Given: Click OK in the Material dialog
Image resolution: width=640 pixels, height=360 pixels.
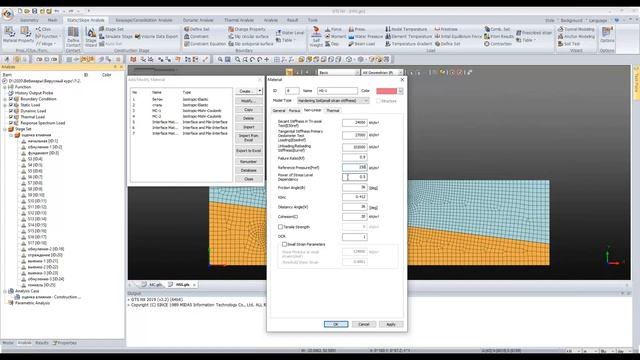Looking at the screenshot, I should coord(336,324).
